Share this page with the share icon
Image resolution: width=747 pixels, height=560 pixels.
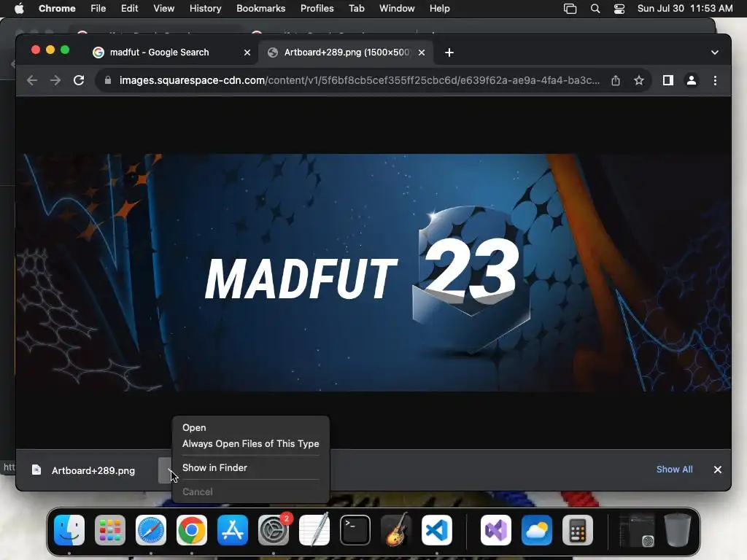(x=616, y=80)
